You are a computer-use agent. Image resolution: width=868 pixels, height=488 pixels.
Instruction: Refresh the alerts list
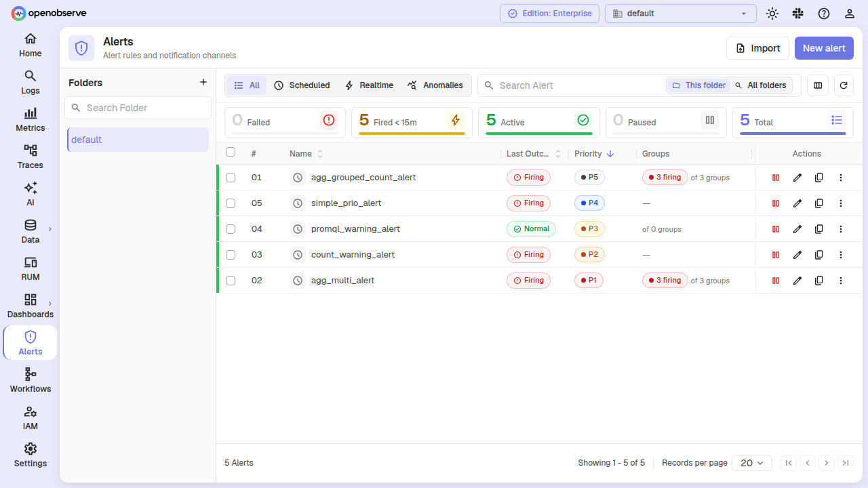point(844,85)
